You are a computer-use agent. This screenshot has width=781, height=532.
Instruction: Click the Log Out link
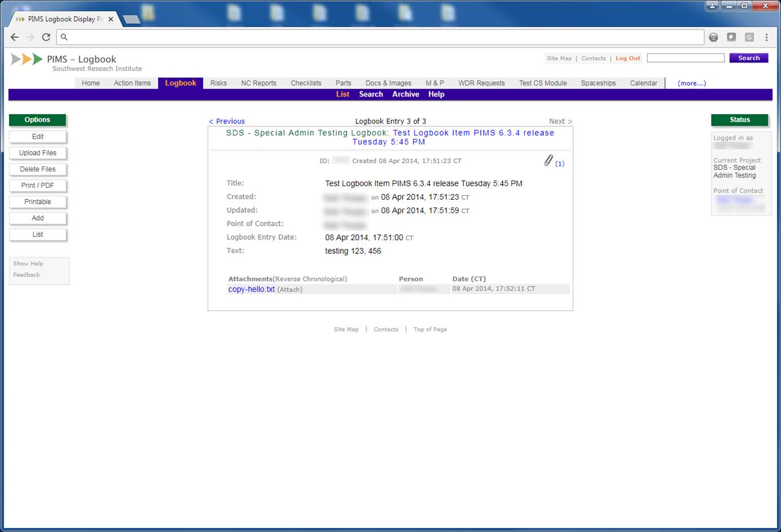(628, 58)
